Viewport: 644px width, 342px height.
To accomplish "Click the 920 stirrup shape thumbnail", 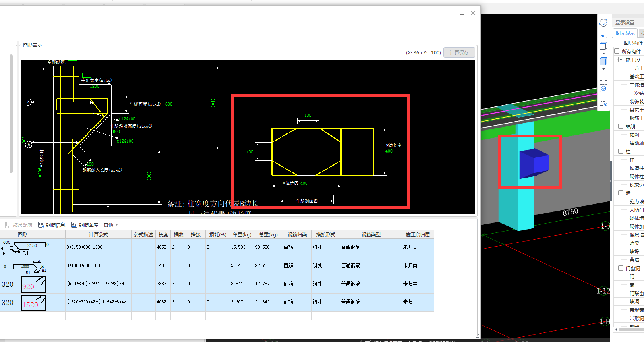I will 33,285.
